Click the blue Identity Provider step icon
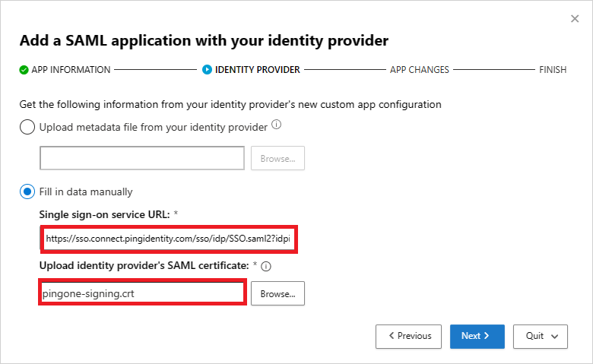This screenshot has width=593, height=364. coord(207,70)
